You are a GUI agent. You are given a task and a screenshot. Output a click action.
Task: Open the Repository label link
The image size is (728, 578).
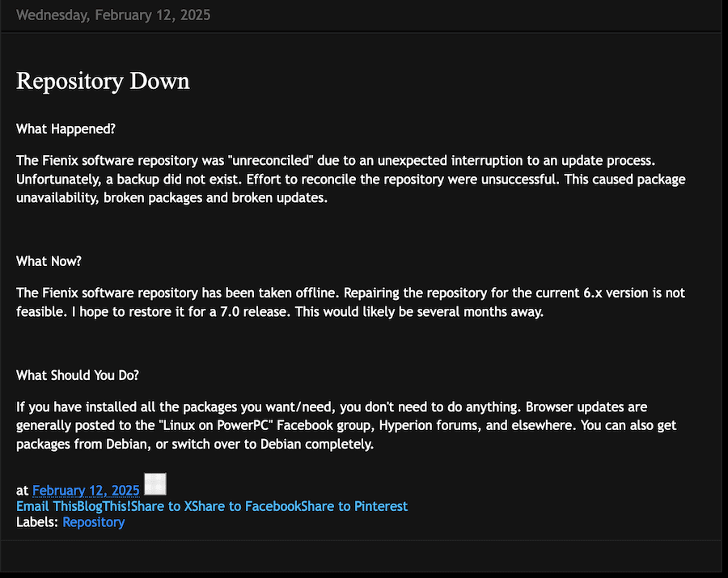(x=93, y=521)
